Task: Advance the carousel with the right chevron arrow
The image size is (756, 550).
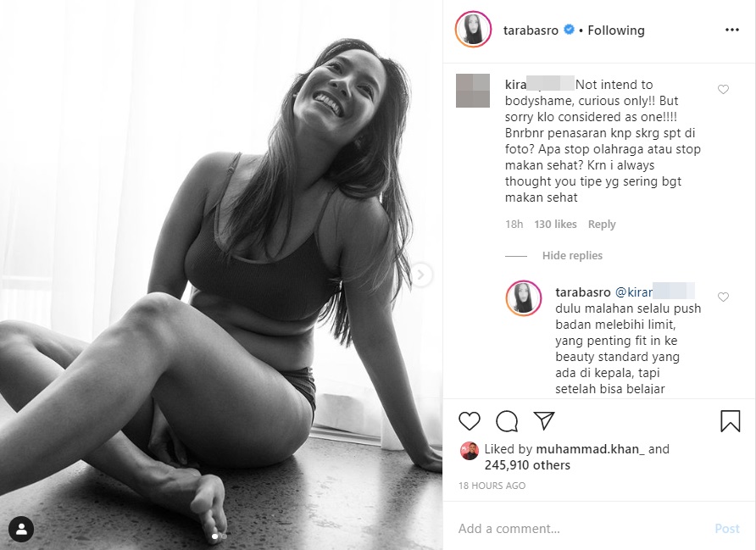Action: coord(421,273)
